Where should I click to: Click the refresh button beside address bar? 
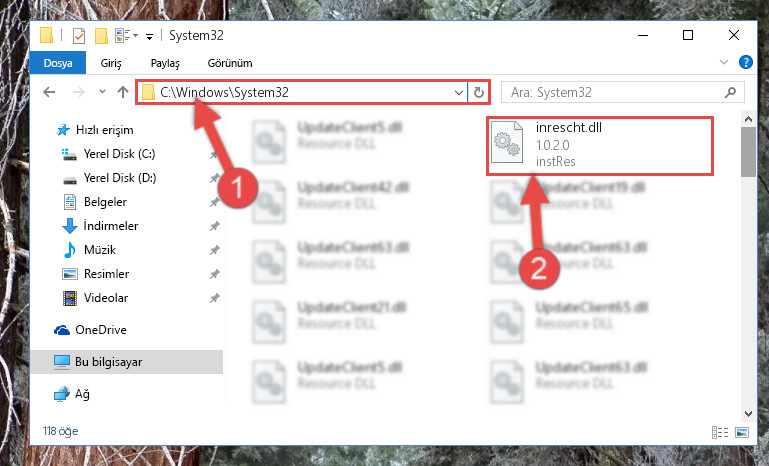(479, 92)
